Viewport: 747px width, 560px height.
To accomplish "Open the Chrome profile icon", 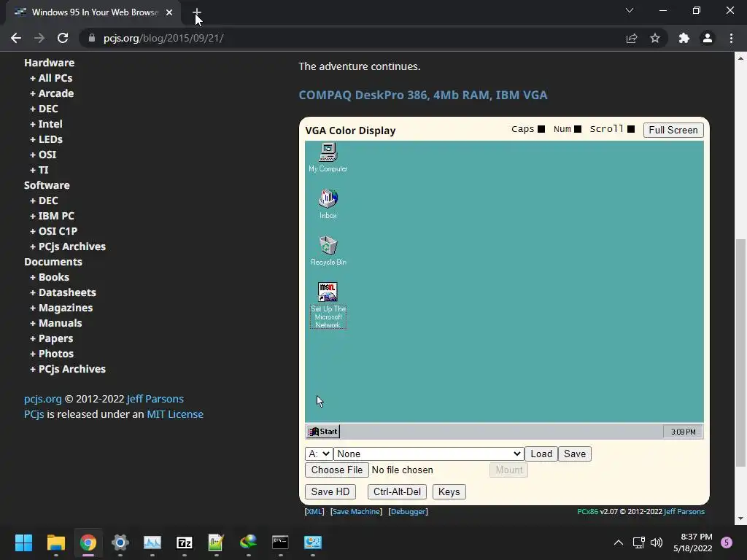I will 708,38.
